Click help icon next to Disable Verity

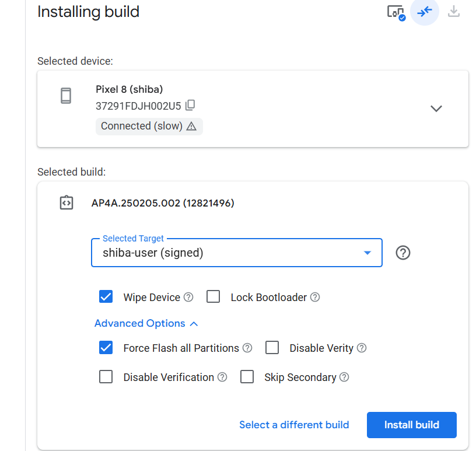[x=362, y=348]
